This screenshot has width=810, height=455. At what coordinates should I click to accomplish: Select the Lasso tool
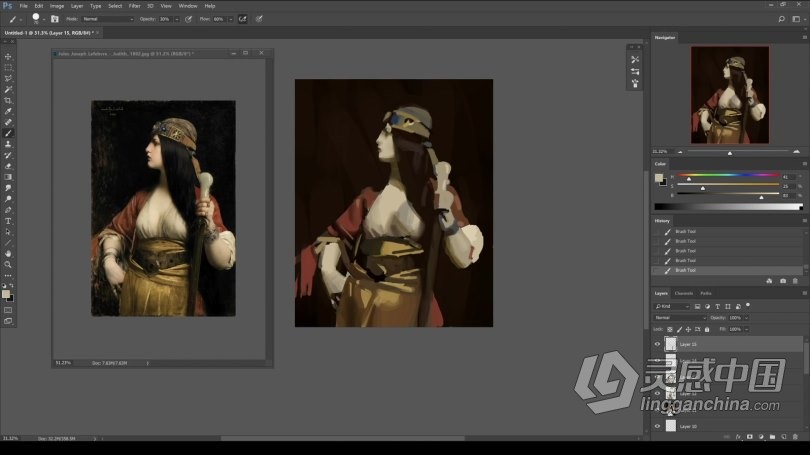coord(8,79)
